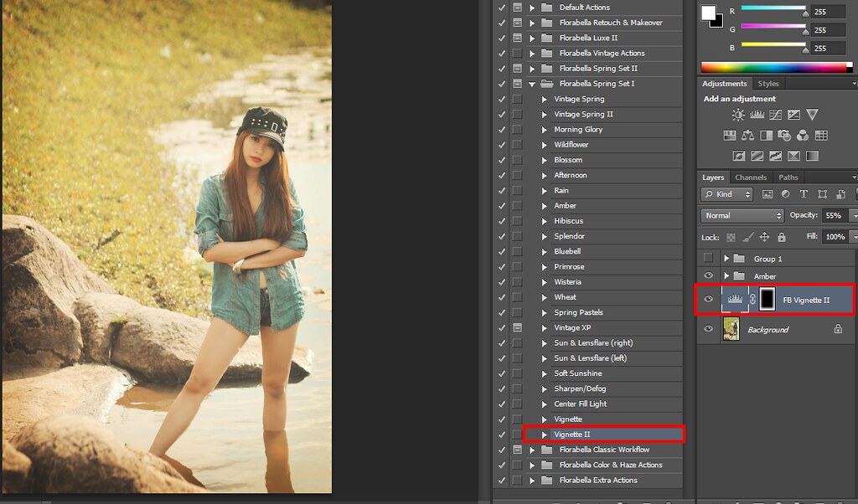Screen dimensions: 858x504
Task: Show the Group 1 layer
Action: tap(709, 258)
